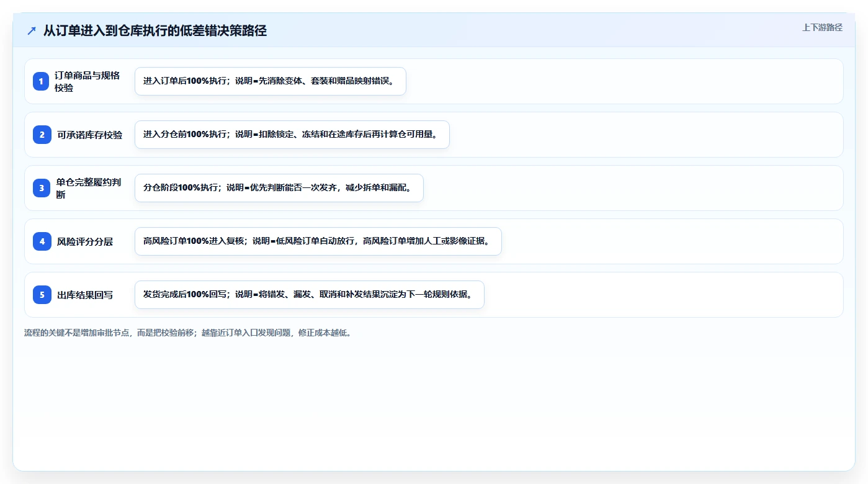Click the 订单商品与规格校验 step label
This screenshot has width=868, height=484.
pyautogui.click(x=87, y=81)
